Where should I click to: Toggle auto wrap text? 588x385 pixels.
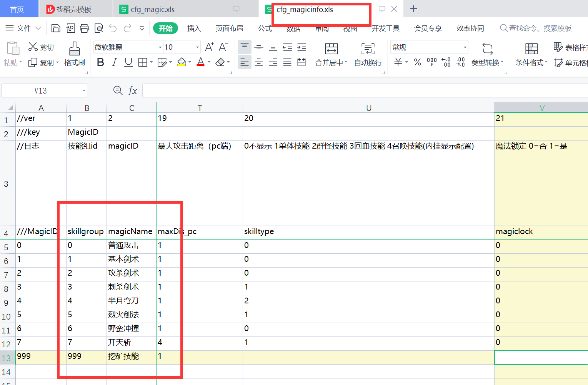coord(368,55)
